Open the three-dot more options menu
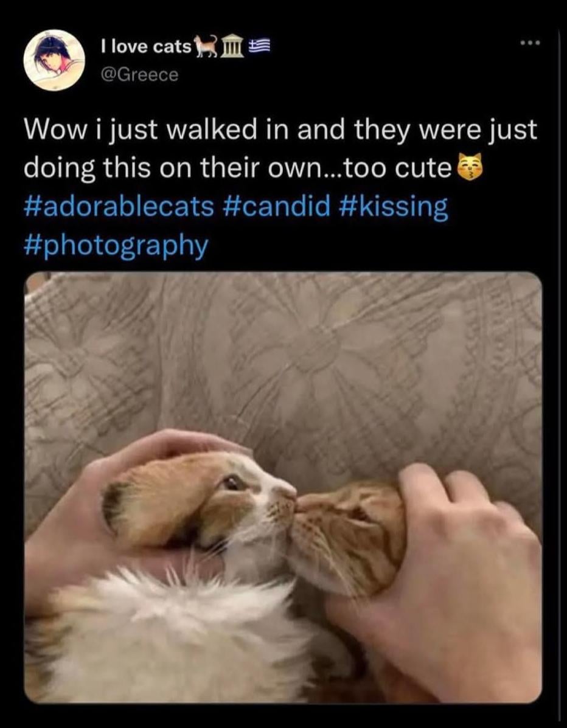The width and height of the screenshot is (567, 728). coord(530,44)
